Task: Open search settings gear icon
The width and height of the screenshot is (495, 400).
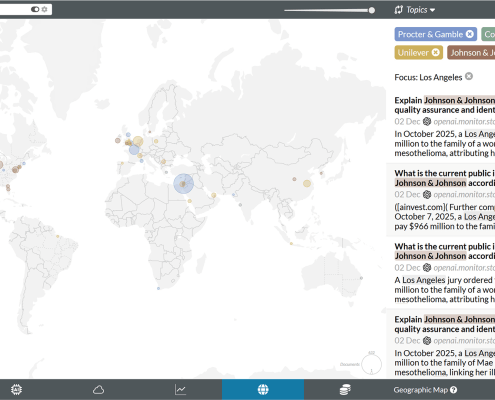Action: [x=44, y=9]
